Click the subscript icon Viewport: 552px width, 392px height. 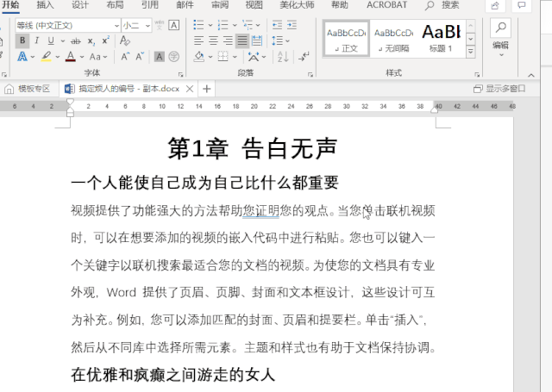91,40
